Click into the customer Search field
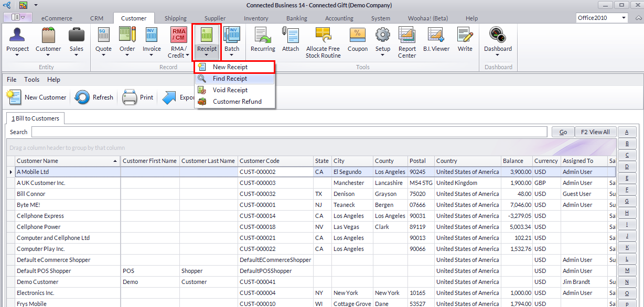Image resolution: width=644 pixels, height=307 pixels. coord(288,132)
